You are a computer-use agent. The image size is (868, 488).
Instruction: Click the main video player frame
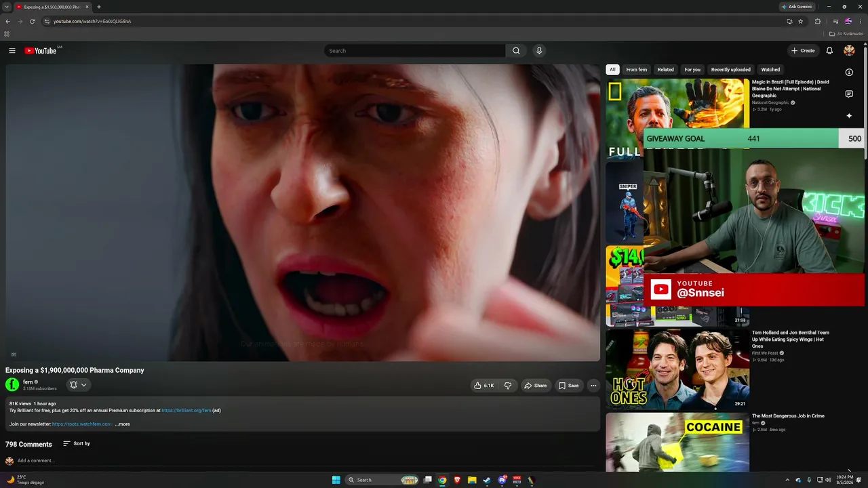pyautogui.click(x=302, y=213)
